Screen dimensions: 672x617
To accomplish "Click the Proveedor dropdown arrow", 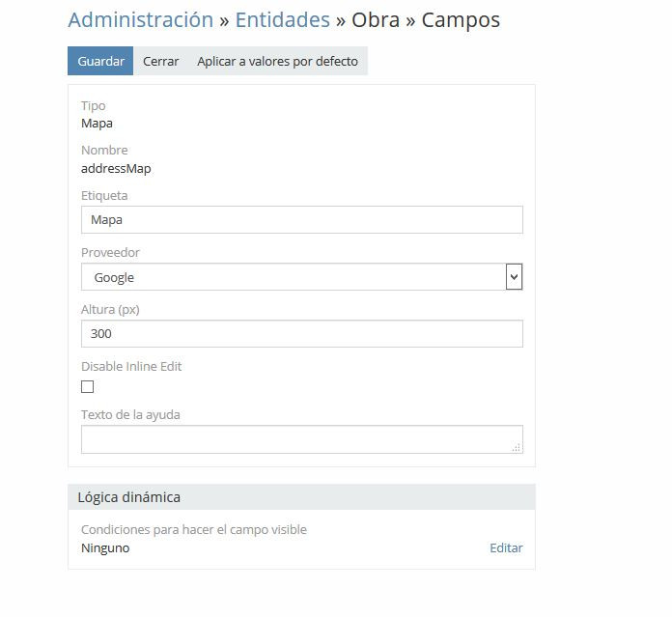I will click(x=514, y=277).
